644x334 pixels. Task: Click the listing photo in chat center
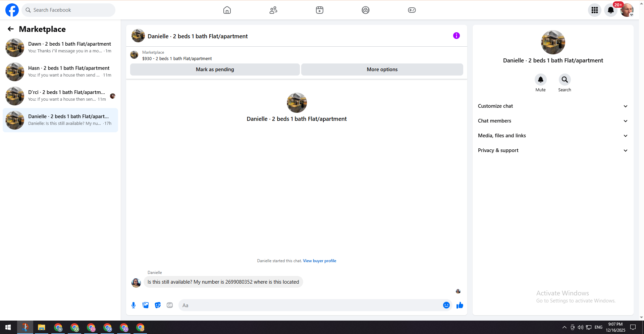pos(297,103)
